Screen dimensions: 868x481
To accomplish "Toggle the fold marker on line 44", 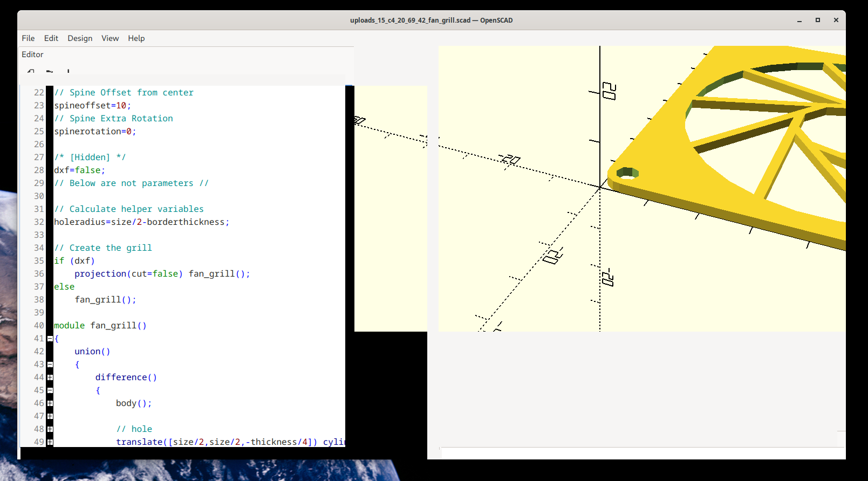I will point(50,377).
